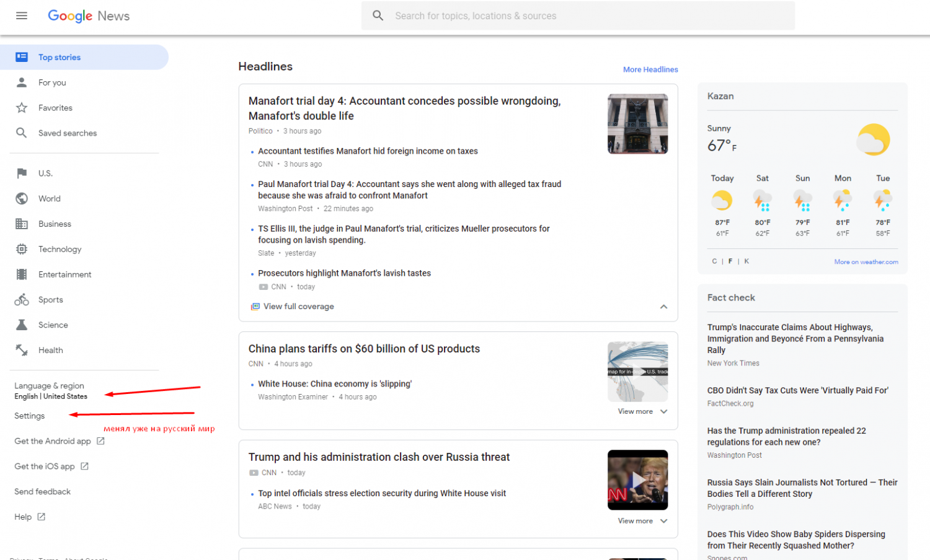Click the View full coverage icon

255,307
